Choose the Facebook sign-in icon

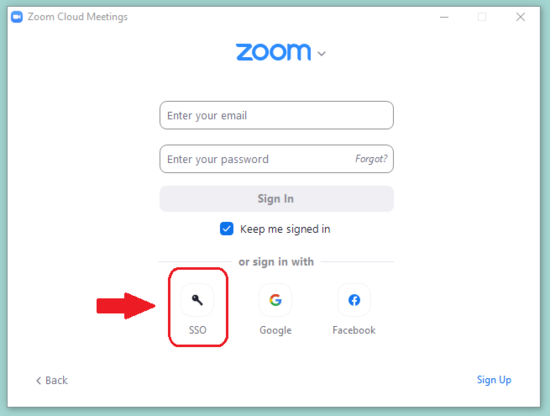(x=354, y=300)
